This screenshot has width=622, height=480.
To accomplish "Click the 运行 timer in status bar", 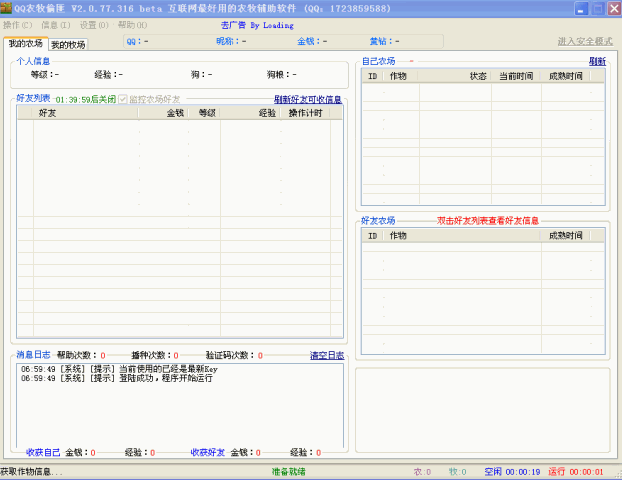I will click(x=576, y=472).
